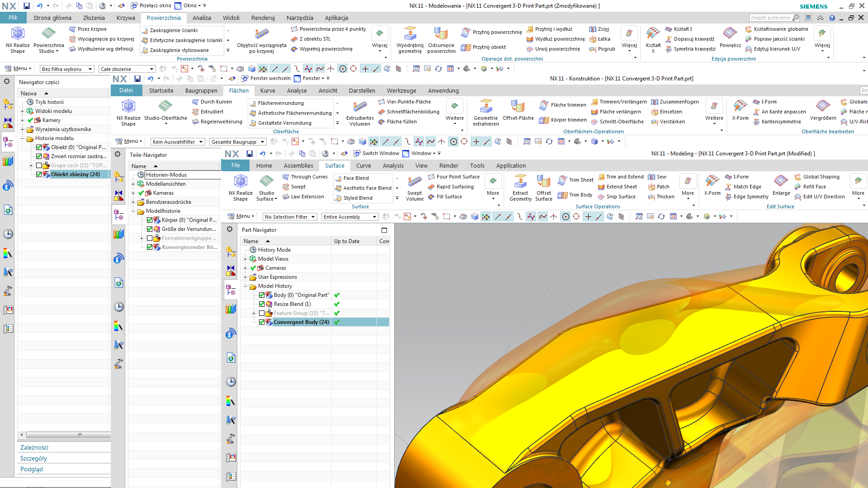
Task: Toggle Convergent Body (24) checkbox
Action: [262, 322]
